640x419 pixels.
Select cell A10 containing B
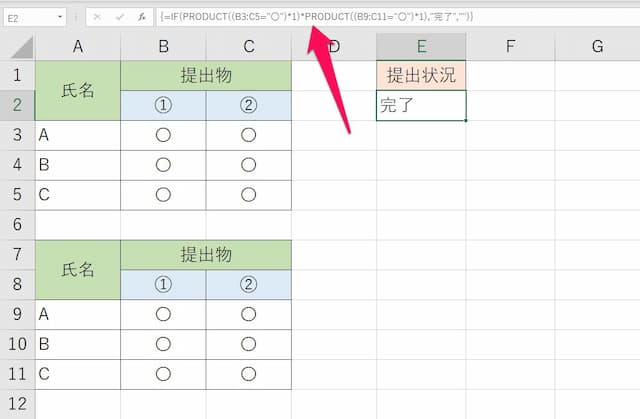click(77, 345)
